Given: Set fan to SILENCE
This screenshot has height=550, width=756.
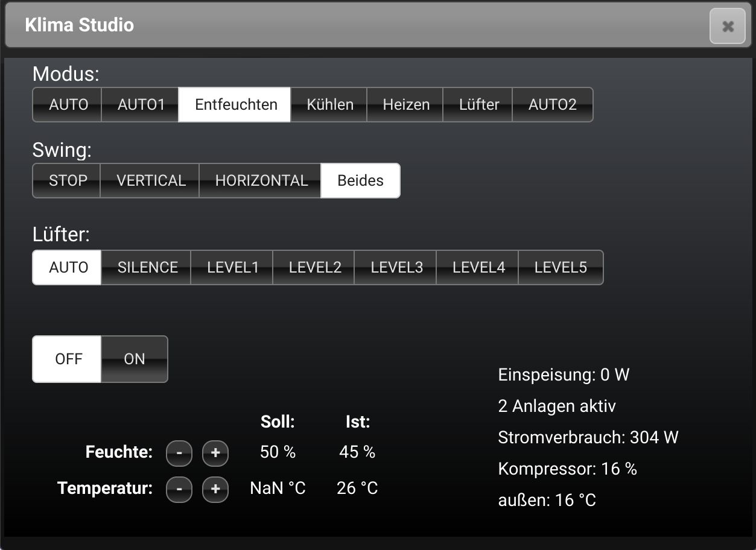Looking at the screenshot, I should coord(147,267).
